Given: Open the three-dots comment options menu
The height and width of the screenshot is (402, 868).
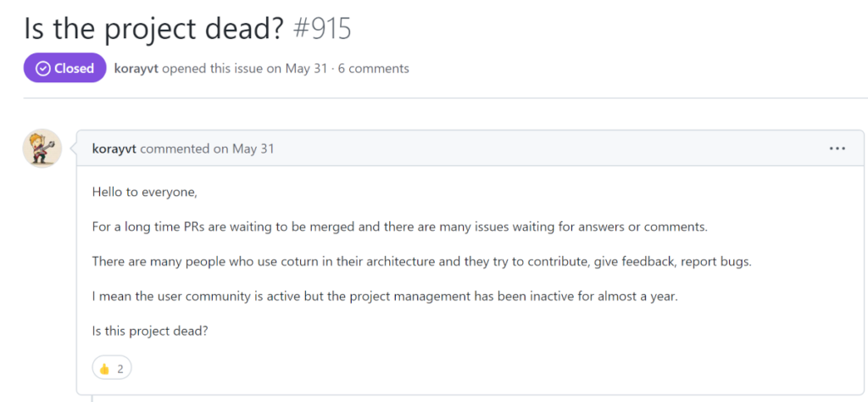Looking at the screenshot, I should tap(837, 148).
